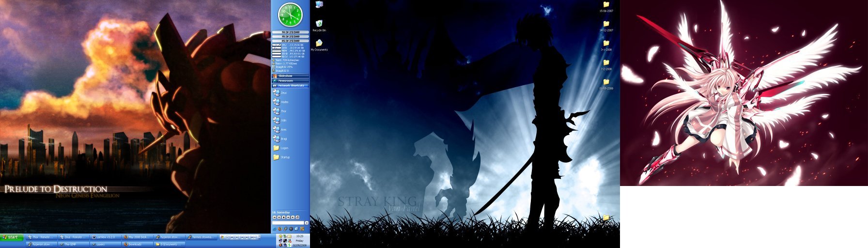Click the yellow shield security tray icon

click(280, 236)
